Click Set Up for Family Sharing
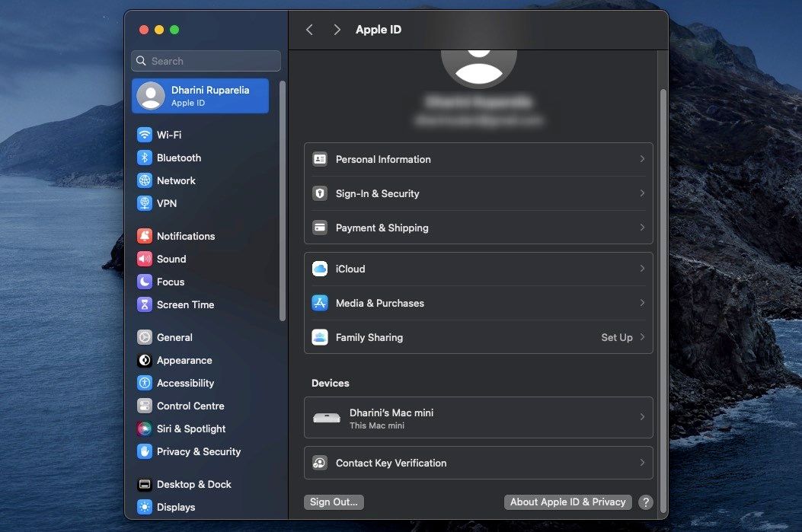The height and width of the screenshot is (532, 802). tap(617, 337)
